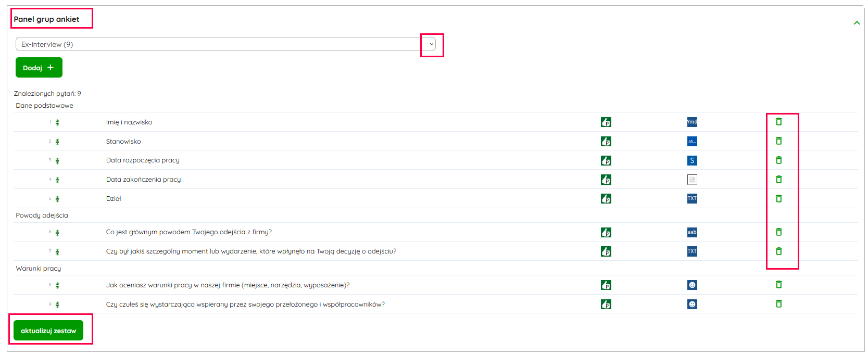The image size is (868, 355).
Task: Click thumbs-up icon for "Data zakończenia pracy"
Action: tap(606, 180)
